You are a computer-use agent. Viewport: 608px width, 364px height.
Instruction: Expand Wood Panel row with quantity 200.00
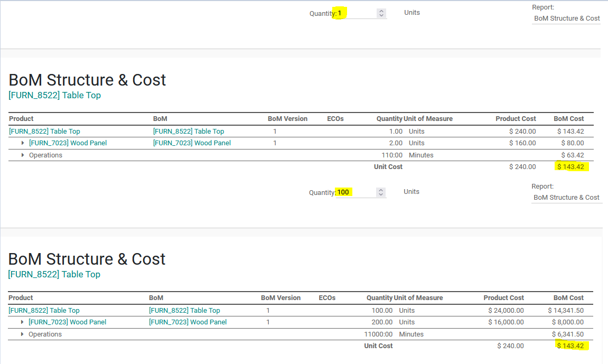22,322
